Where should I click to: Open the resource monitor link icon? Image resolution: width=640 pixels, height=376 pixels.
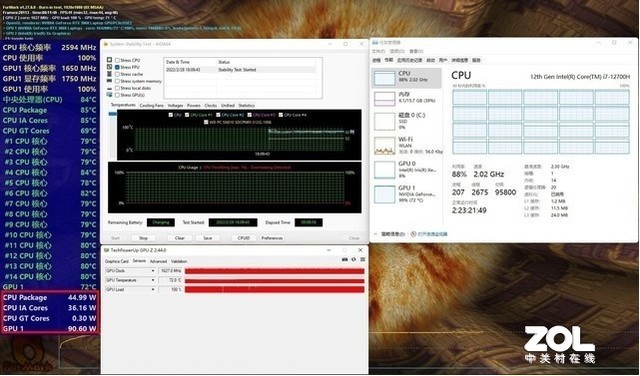(x=413, y=234)
